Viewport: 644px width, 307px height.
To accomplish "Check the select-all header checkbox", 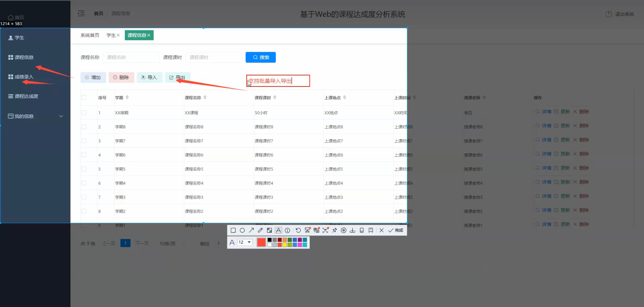I will [84, 98].
